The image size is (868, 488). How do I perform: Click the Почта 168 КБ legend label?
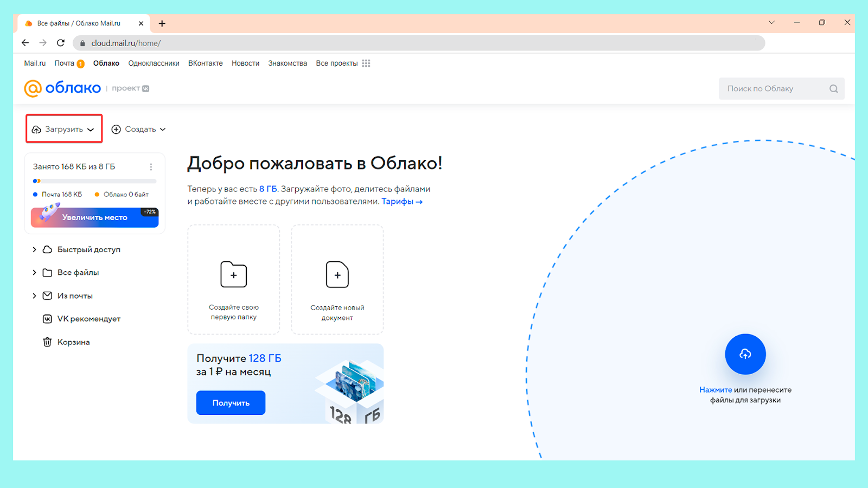[x=62, y=194]
